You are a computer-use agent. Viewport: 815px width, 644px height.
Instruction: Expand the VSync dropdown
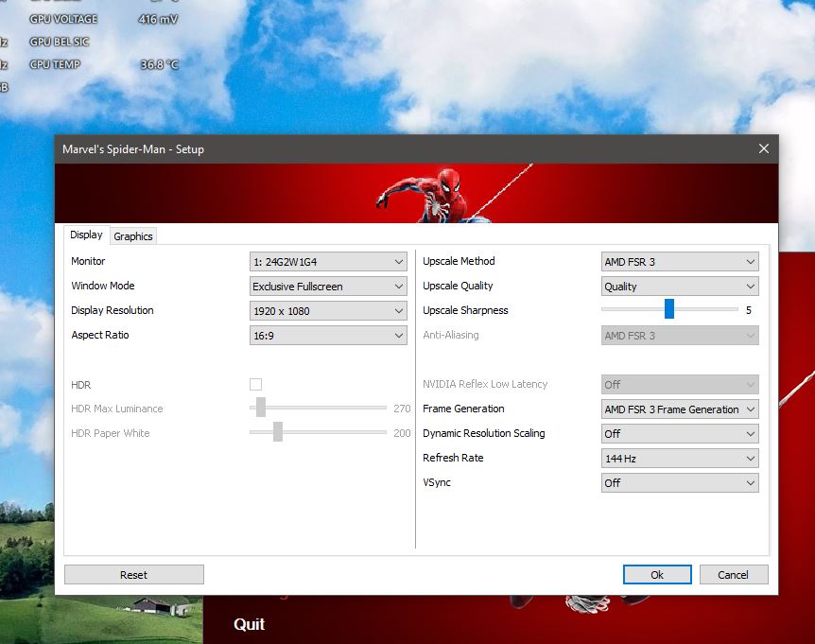coord(680,483)
